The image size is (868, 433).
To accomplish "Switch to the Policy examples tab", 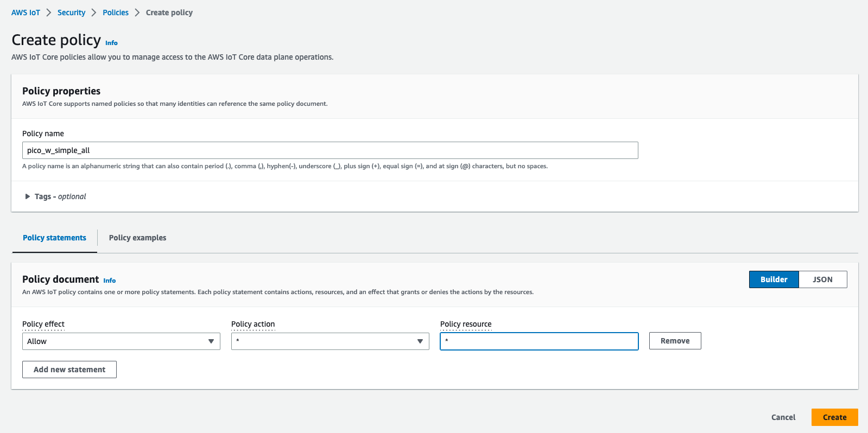I will pyautogui.click(x=137, y=238).
